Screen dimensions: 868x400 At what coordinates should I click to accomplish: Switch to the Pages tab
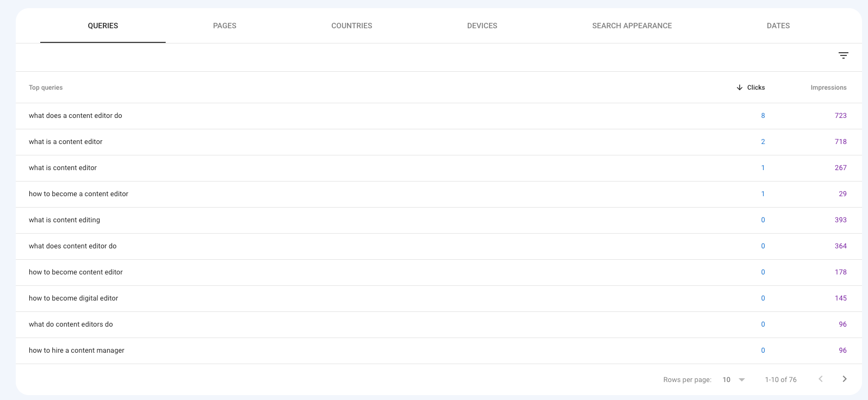point(225,26)
